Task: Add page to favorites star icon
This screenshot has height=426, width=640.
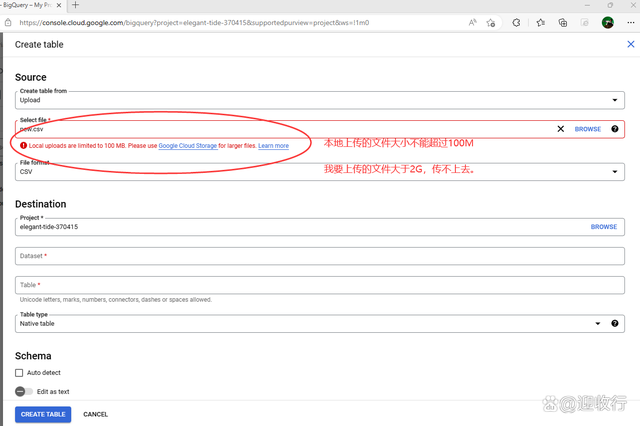Action: tap(491, 23)
